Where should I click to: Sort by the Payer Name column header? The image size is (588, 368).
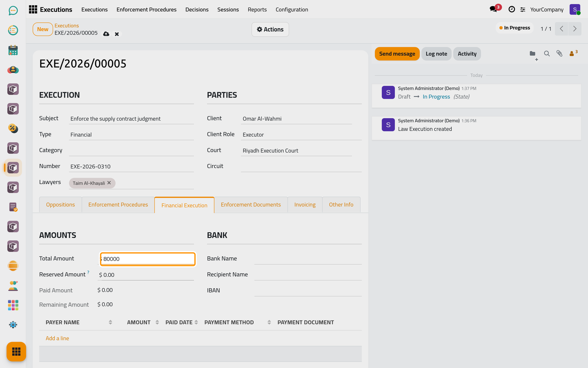point(79,322)
